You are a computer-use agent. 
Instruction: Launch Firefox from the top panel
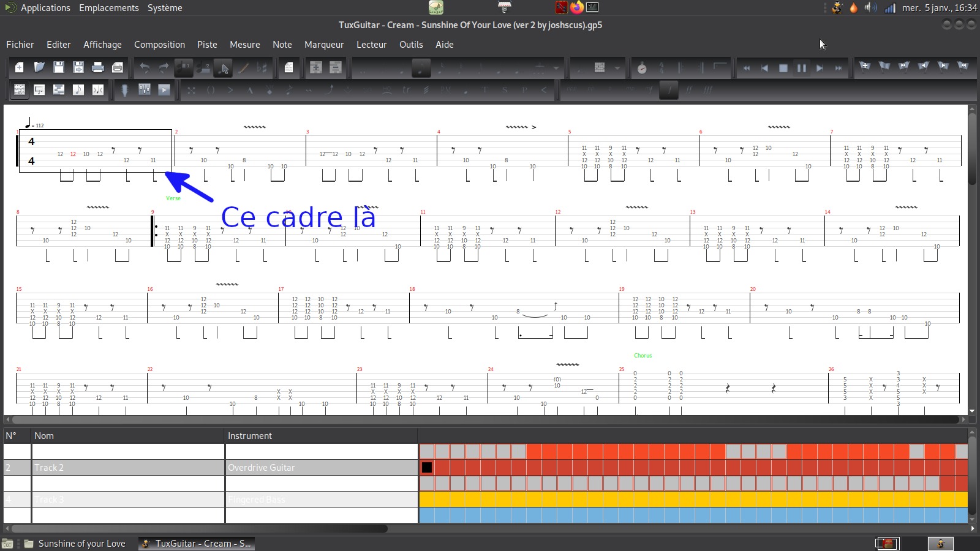click(x=577, y=7)
